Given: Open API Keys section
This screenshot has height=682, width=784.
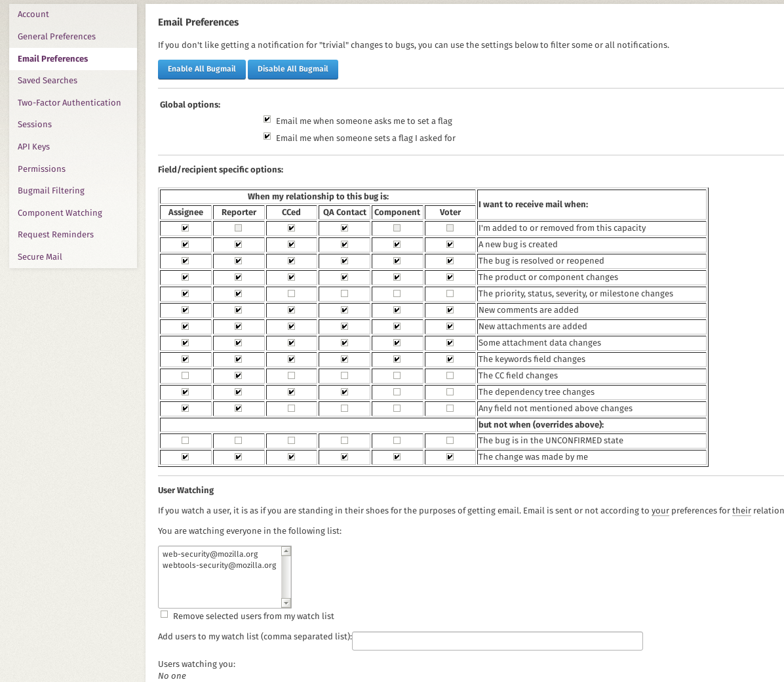Looking at the screenshot, I should [33, 147].
